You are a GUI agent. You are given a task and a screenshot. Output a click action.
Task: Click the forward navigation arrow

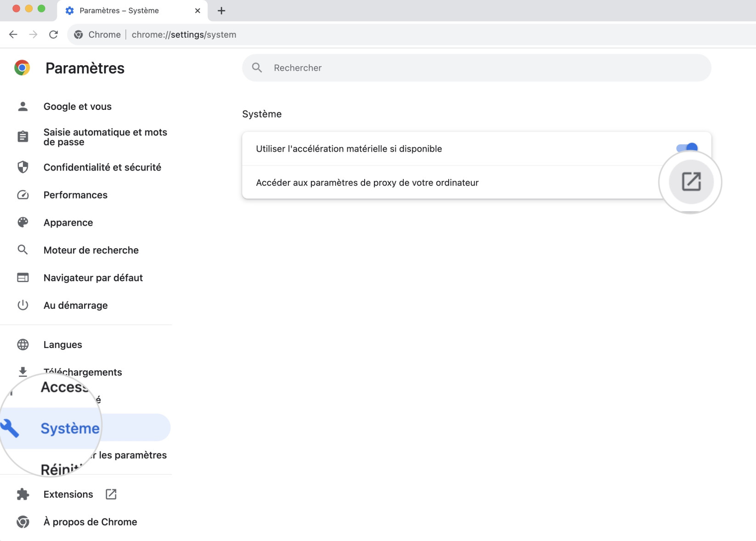[33, 34]
